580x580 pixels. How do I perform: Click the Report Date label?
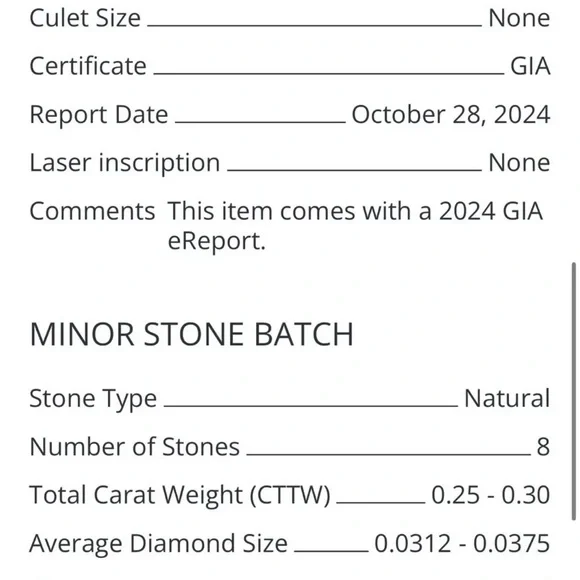tap(99, 114)
